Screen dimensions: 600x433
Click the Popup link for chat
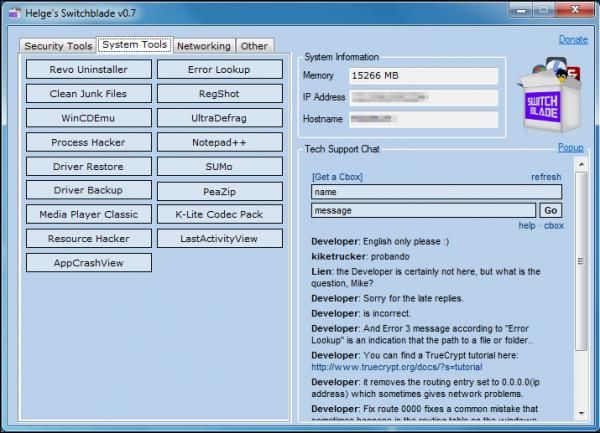pyautogui.click(x=570, y=148)
